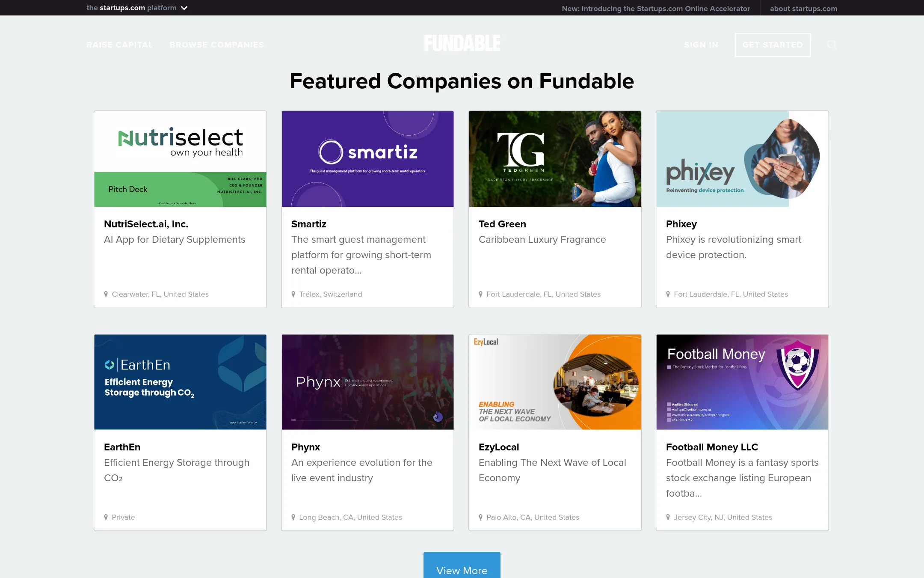
Task: Click location pin beside Long Beach, CA
Action: pyautogui.click(x=293, y=517)
